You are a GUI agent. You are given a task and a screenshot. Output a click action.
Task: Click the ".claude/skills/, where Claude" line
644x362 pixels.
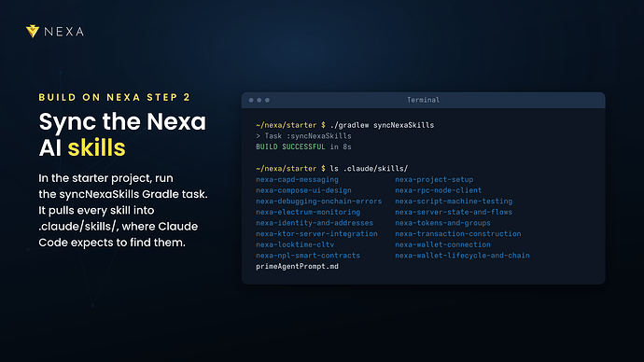(119, 227)
